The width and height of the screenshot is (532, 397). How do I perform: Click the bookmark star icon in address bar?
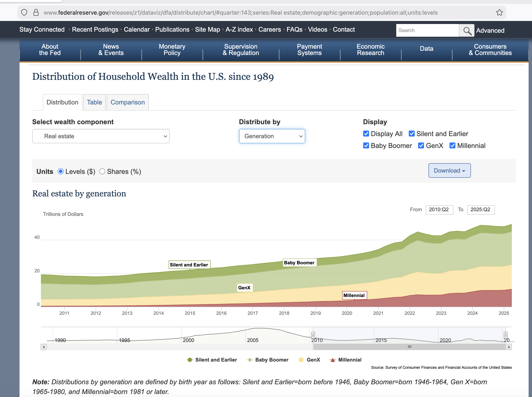point(499,13)
